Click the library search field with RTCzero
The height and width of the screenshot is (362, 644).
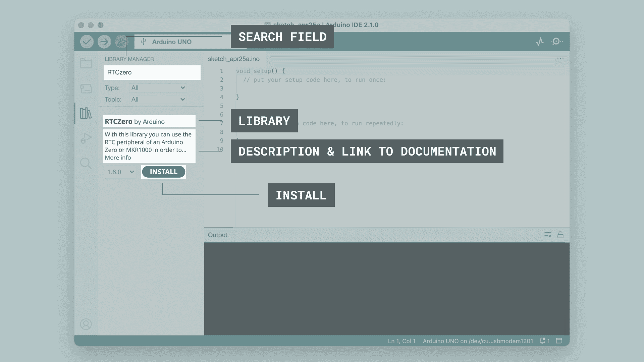click(152, 72)
